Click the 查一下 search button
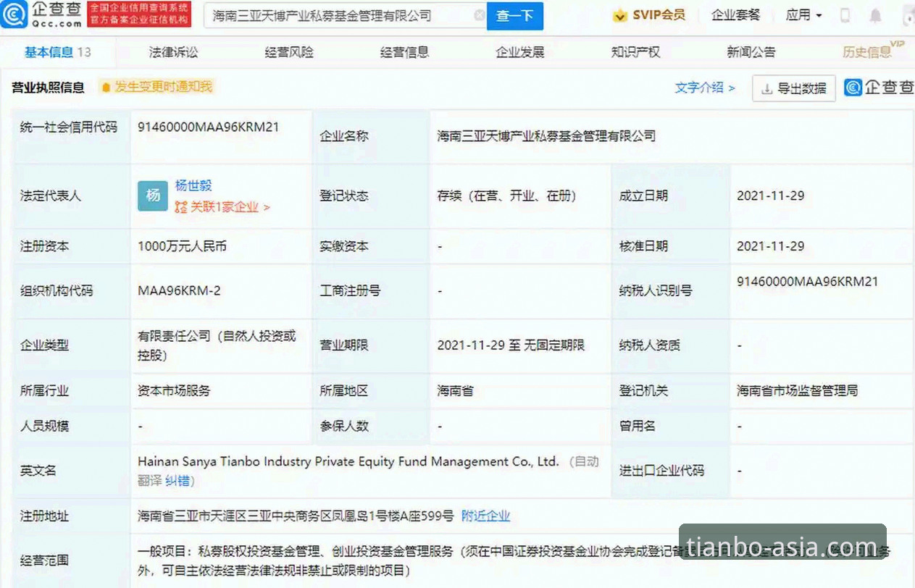The width and height of the screenshot is (915, 588). coord(515,15)
